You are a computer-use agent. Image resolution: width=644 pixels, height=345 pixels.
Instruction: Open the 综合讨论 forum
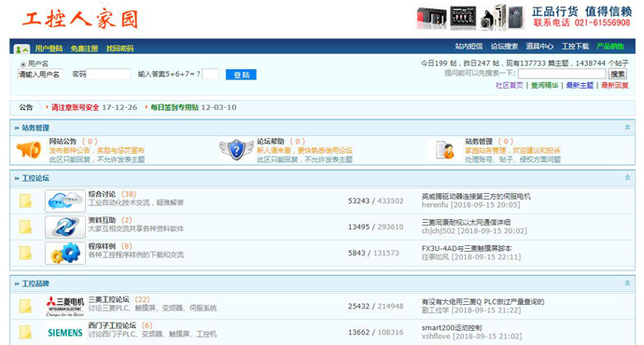[102, 194]
